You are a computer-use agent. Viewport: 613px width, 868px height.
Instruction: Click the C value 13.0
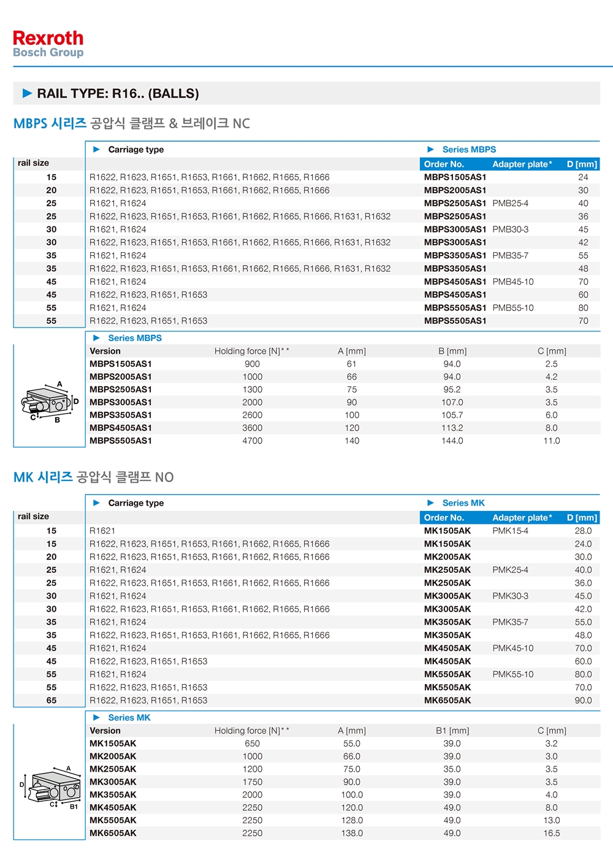point(552,820)
